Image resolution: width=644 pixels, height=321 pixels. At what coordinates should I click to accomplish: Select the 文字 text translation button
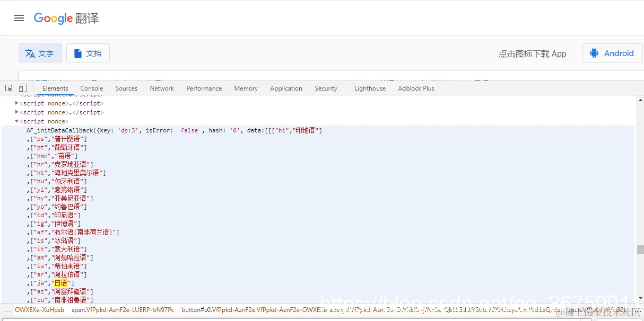coord(40,53)
